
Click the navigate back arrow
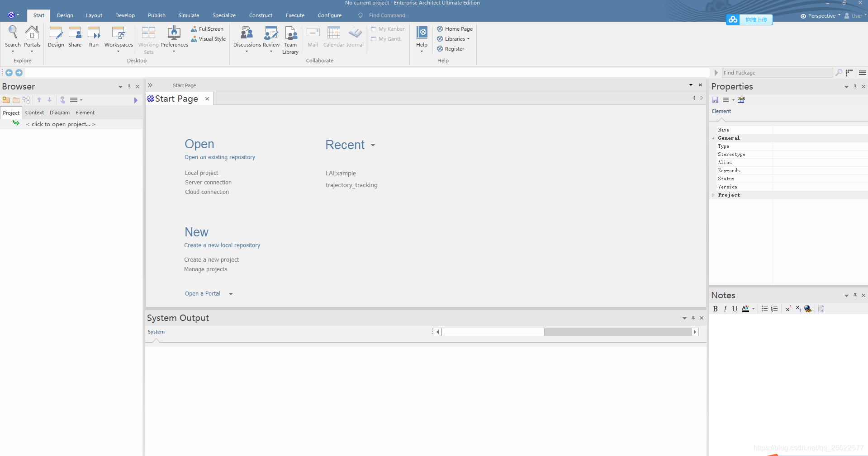pyautogui.click(x=9, y=73)
